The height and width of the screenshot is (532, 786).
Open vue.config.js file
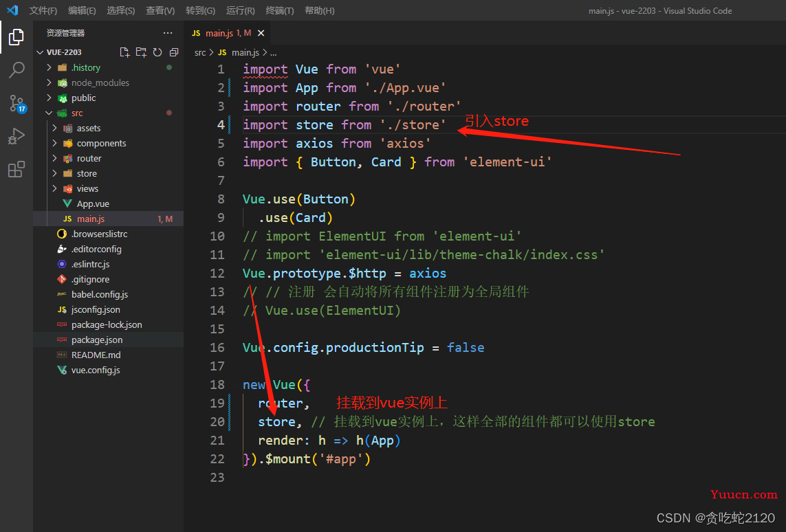point(108,370)
